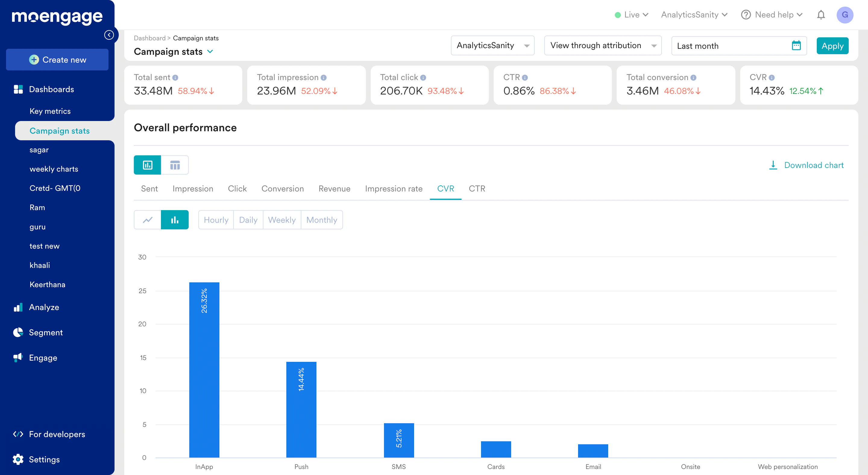
Task: Switch to the Impression rate tab
Action: point(394,188)
